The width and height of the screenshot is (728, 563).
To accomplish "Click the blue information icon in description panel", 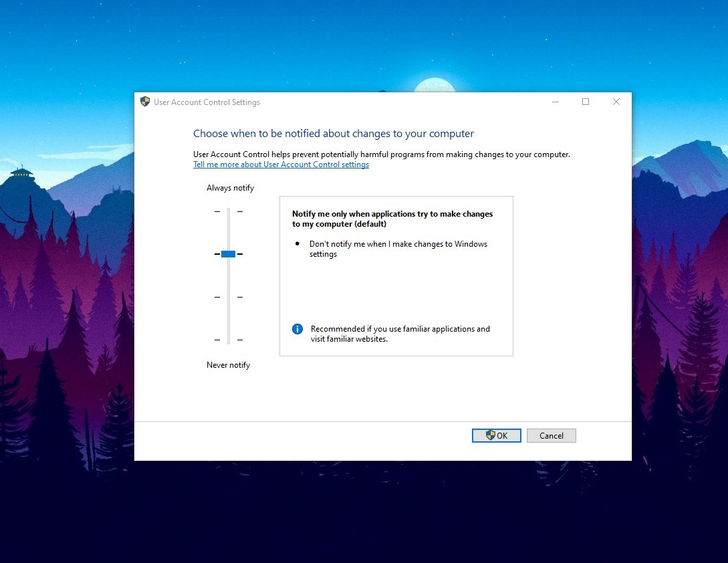I will 297,329.
